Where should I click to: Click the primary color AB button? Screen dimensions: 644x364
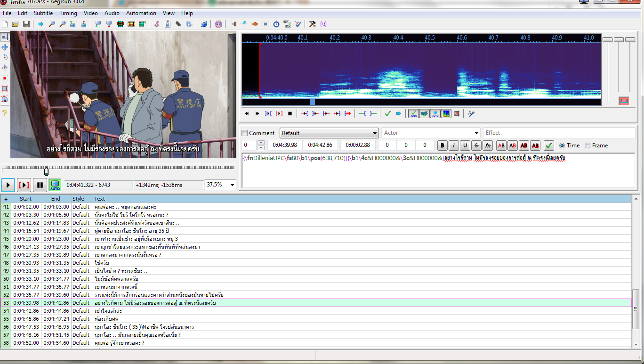(x=501, y=146)
